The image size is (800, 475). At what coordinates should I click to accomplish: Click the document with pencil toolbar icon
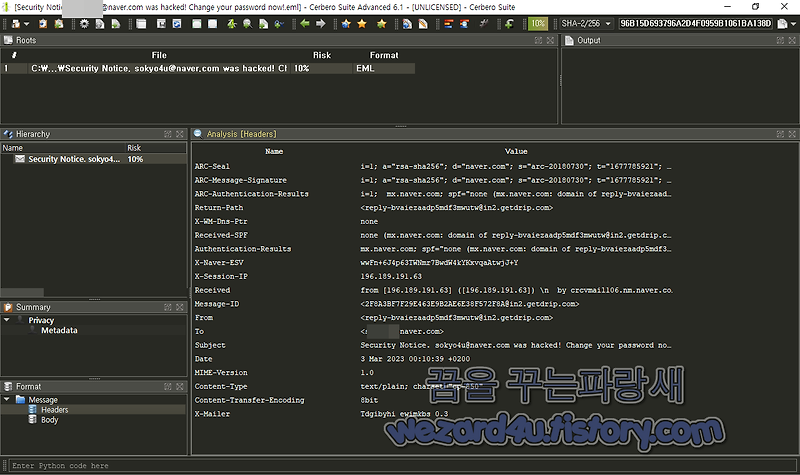tap(423, 23)
